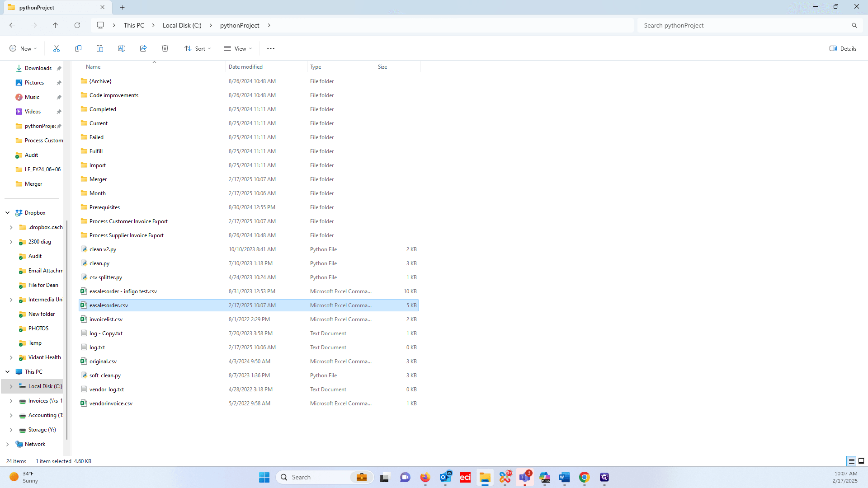Screen dimensions: 868x488
Task: Select the Prerequisites folder
Action: click(x=249, y=207)
